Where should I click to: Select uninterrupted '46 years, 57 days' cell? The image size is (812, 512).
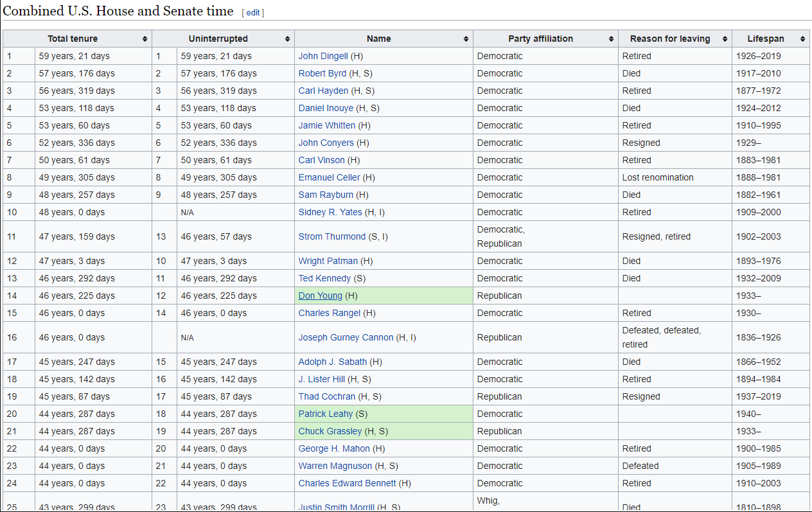pyautogui.click(x=236, y=236)
